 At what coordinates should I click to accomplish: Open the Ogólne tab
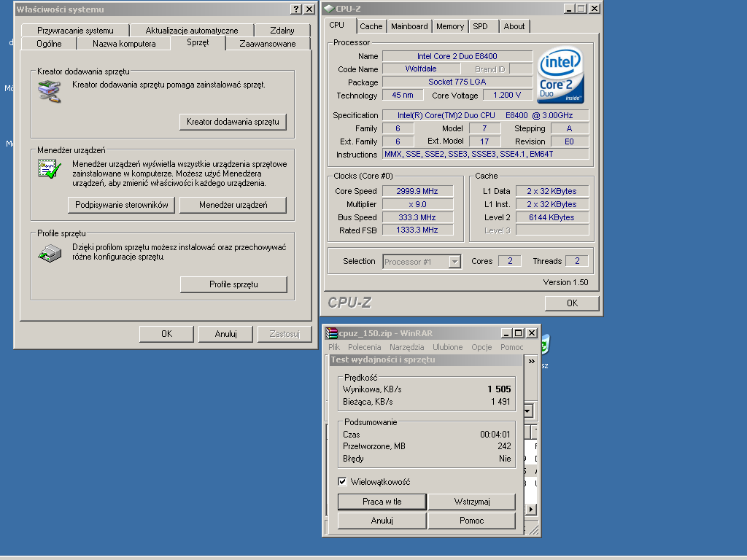coord(49,43)
